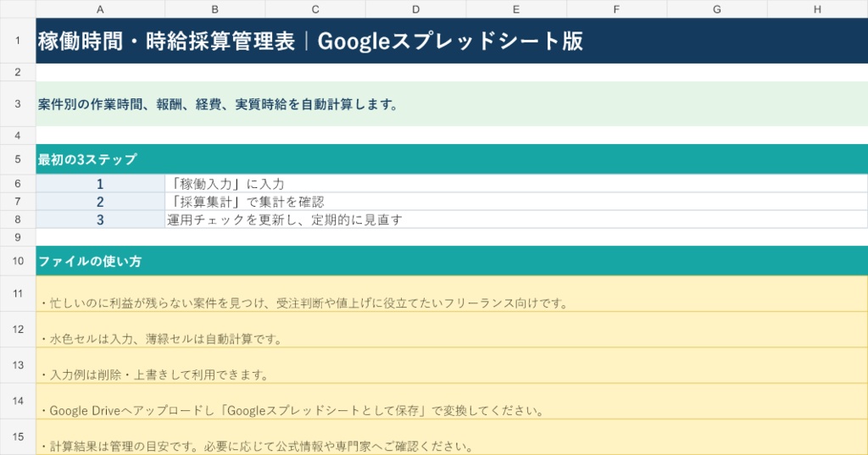Click the select-all corner box

click(x=18, y=8)
